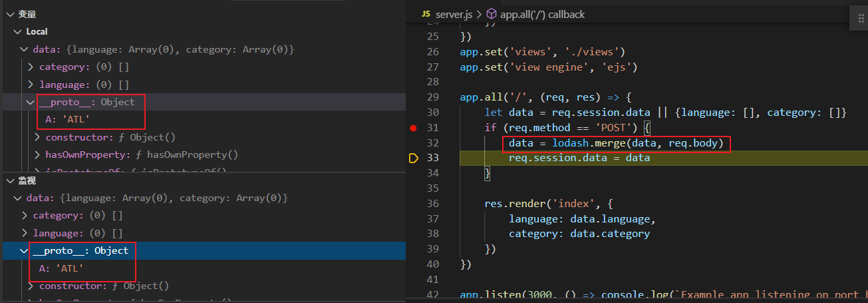868x303 pixels.
Task: Click line number 37 in gutter
Action: [432, 219]
